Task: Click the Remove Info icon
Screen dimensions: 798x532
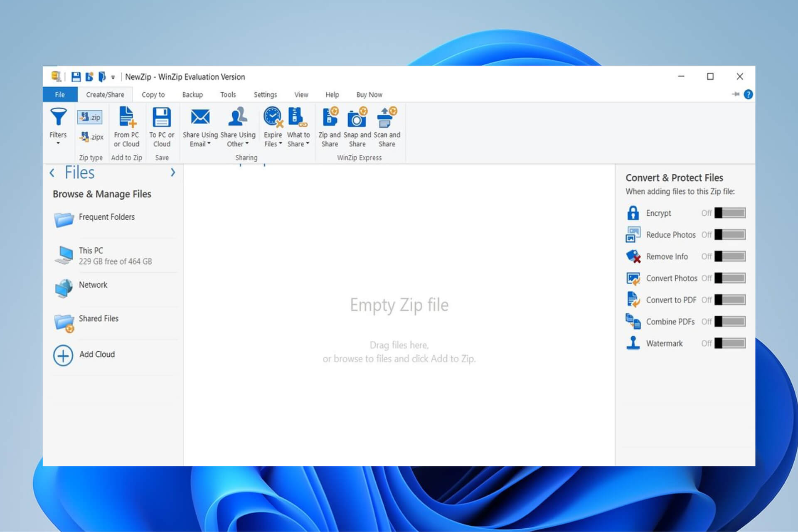Action: coord(633,256)
